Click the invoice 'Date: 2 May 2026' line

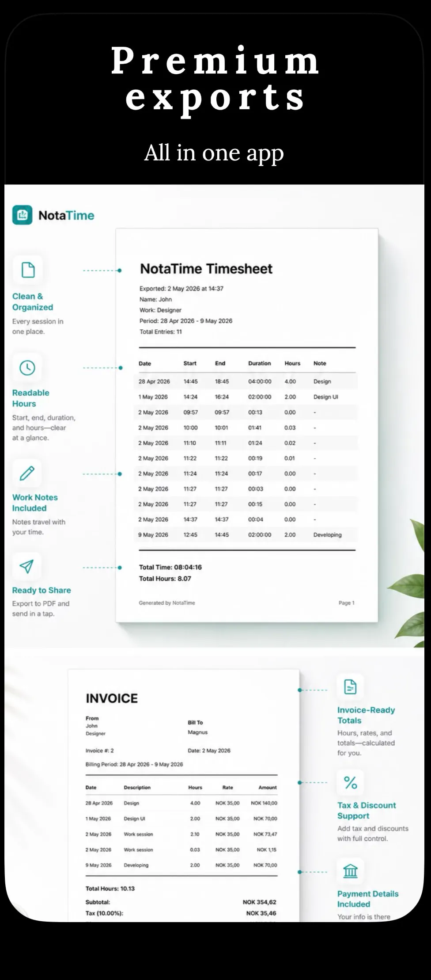click(x=209, y=751)
